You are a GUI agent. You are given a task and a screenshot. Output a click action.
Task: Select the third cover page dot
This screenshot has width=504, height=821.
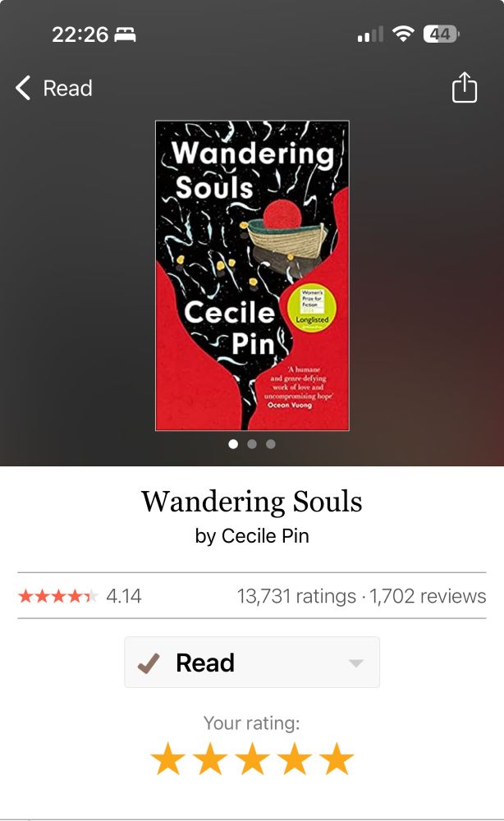271,444
